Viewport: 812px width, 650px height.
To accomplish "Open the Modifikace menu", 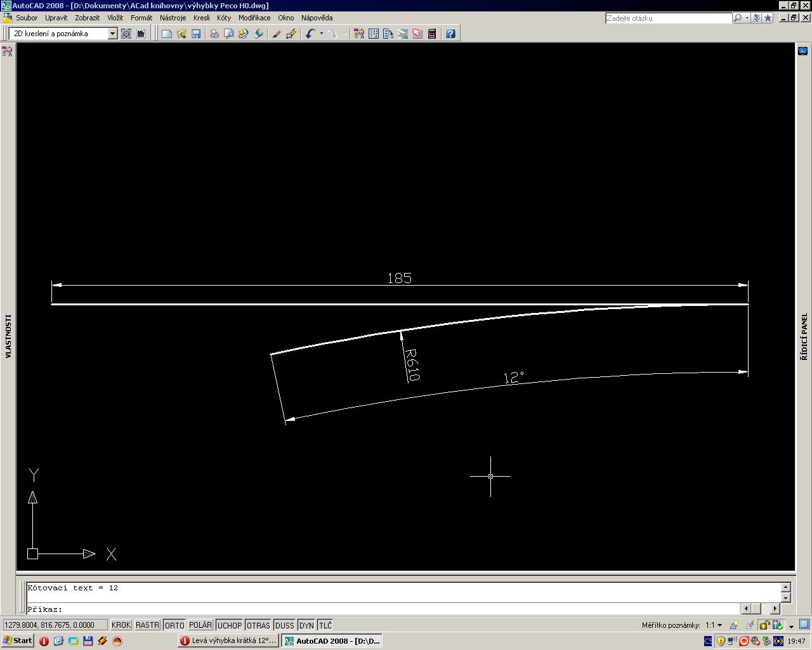I will [x=254, y=18].
